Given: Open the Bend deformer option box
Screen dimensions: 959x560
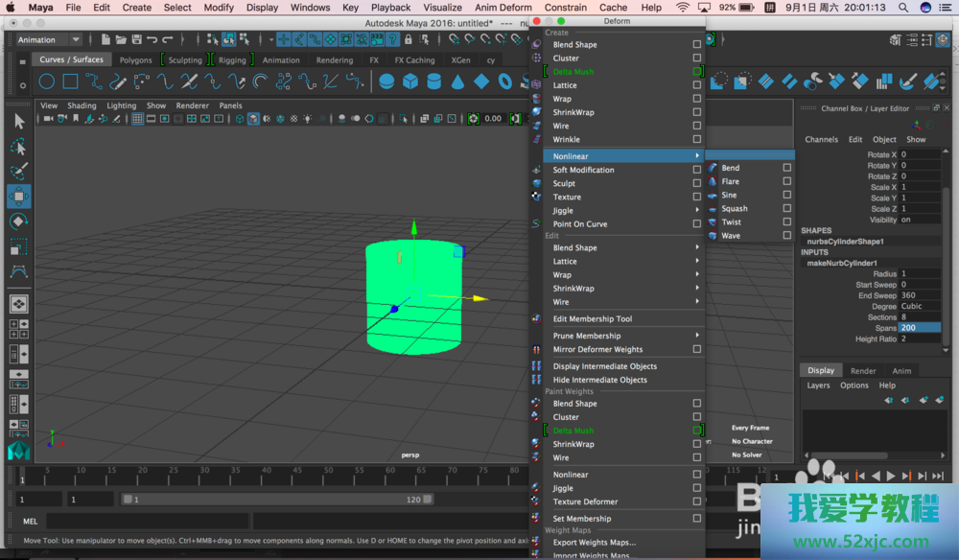Looking at the screenshot, I should pos(786,168).
